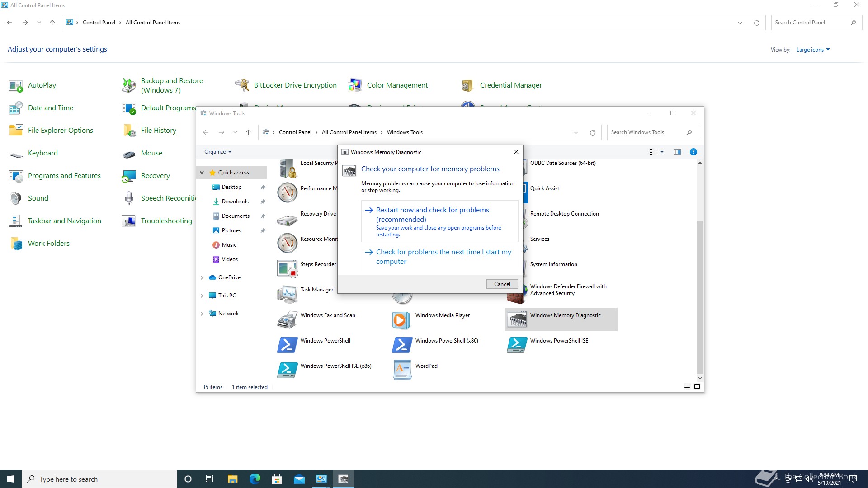
Task: Open change-your-view dropdown arrow
Action: pyautogui.click(x=662, y=152)
